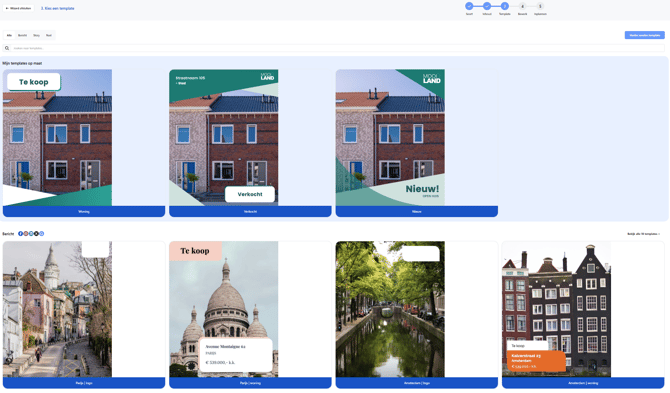This screenshot has height=393, width=670.
Task: Go to completed wizard step one
Action: tap(469, 6)
